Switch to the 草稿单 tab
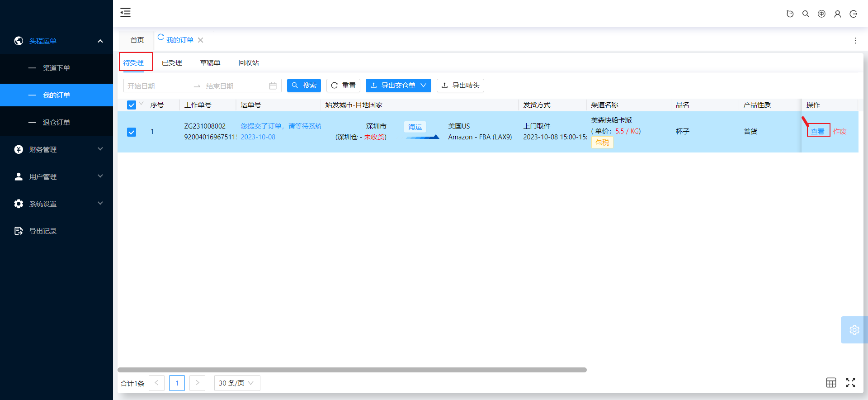Viewport: 868px width, 400px height. 210,63
